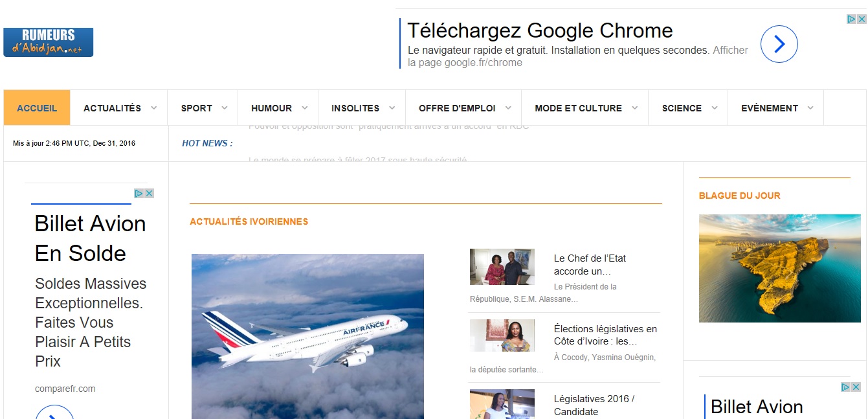Viewport: 868px width, 419px height.
Task: Close the top banner ad with X
Action: coord(862,19)
